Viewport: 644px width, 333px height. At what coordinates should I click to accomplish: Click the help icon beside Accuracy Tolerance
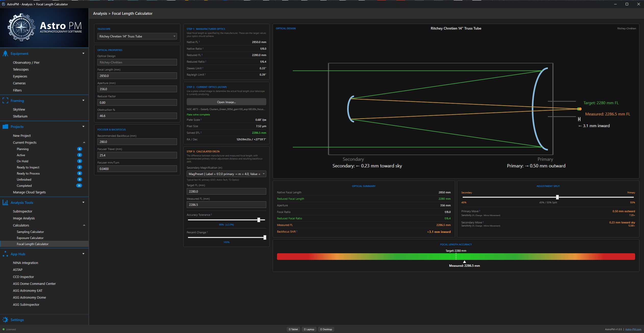point(211,215)
